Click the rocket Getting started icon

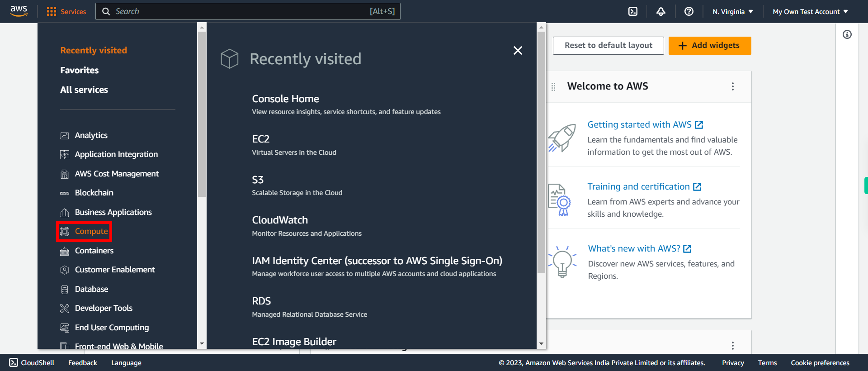pos(562,138)
